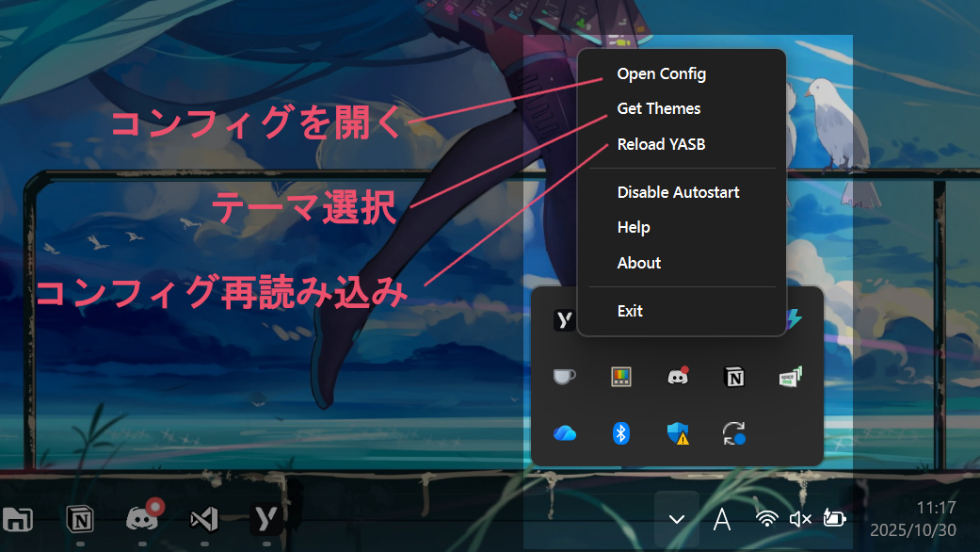The height and width of the screenshot is (552, 980).
Task: Click the spacedesk tray icon
Action: 791,376
